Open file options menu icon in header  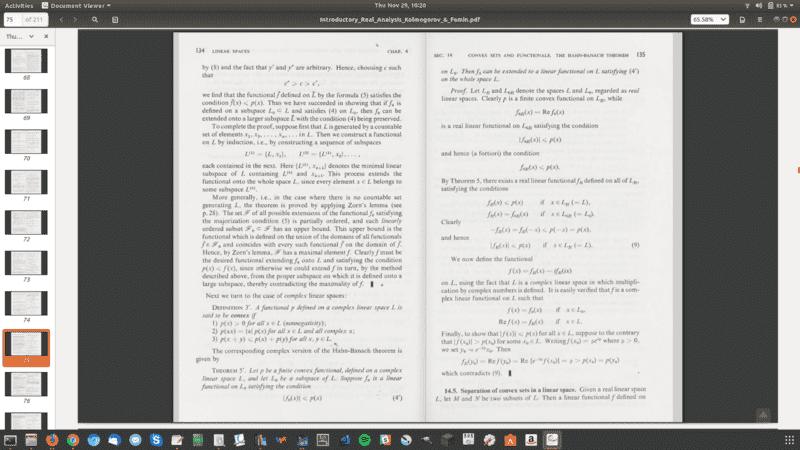coord(742,19)
